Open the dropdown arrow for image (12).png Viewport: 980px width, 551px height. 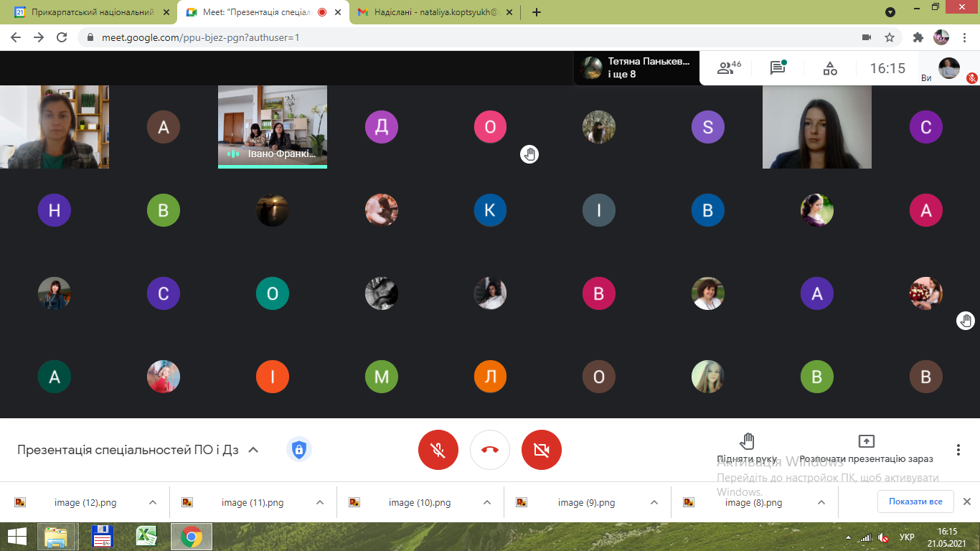153,502
